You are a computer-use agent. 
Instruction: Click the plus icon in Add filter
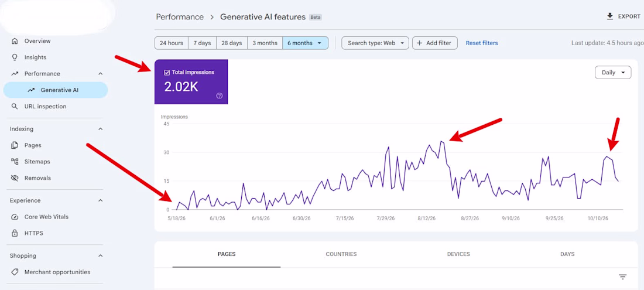[419, 43]
